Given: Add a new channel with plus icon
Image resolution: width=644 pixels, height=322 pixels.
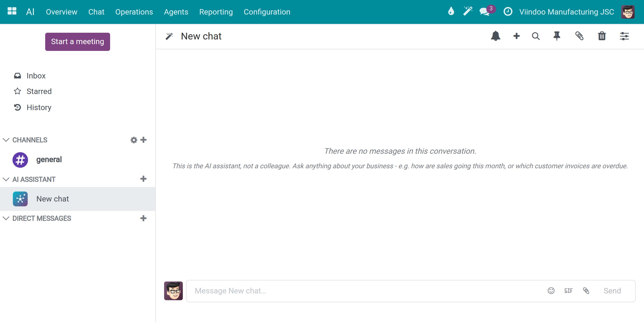Looking at the screenshot, I should tap(143, 140).
